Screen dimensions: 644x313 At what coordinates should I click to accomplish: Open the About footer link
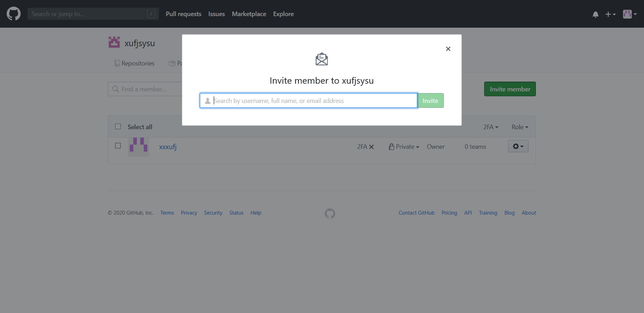coord(529,213)
